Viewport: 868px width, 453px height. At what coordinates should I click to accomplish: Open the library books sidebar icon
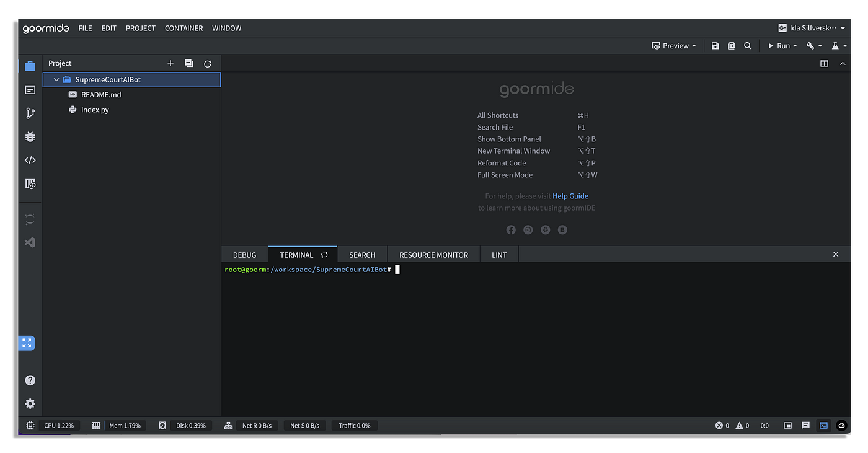30,183
